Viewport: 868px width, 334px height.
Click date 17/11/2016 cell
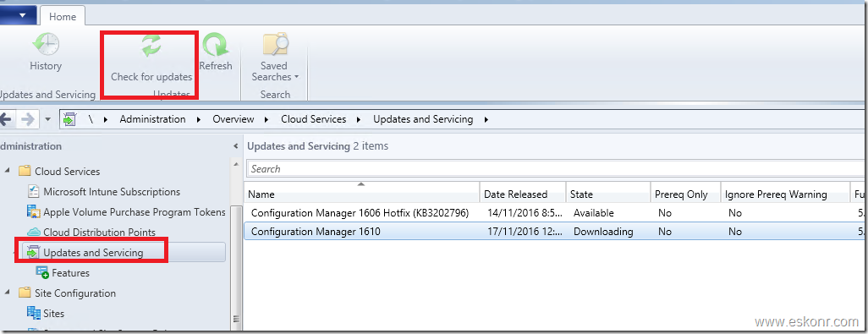point(525,232)
